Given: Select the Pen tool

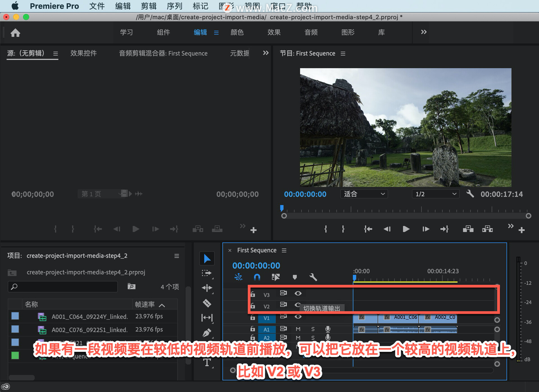Looking at the screenshot, I should [207, 333].
